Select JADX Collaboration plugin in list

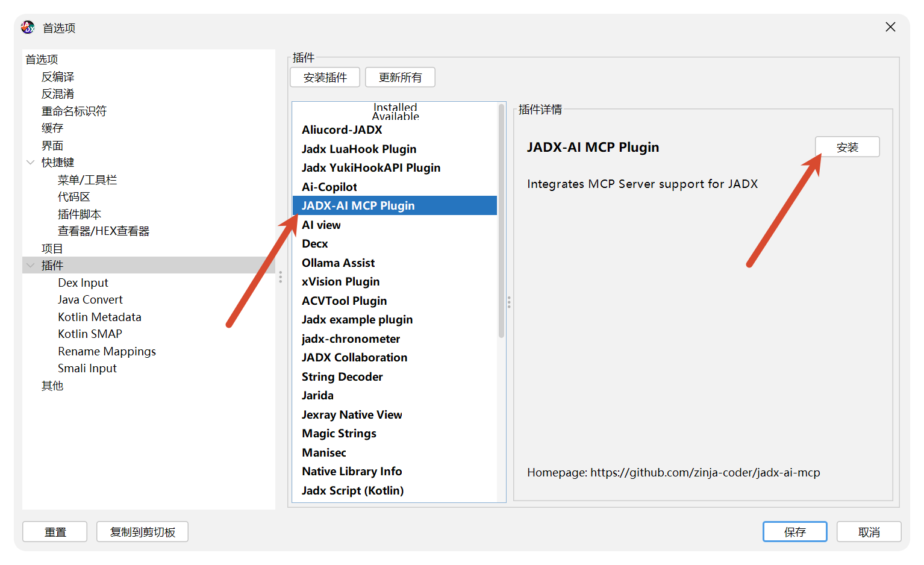395,358
